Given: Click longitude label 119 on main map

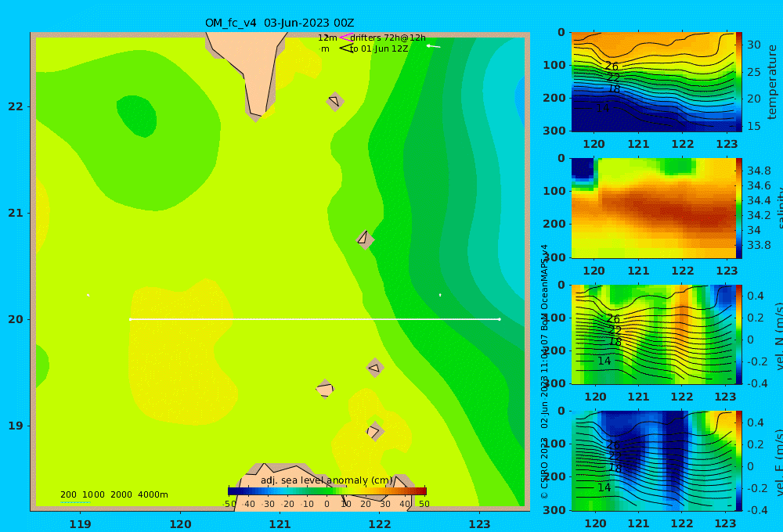Looking at the screenshot, I should coord(81,524).
